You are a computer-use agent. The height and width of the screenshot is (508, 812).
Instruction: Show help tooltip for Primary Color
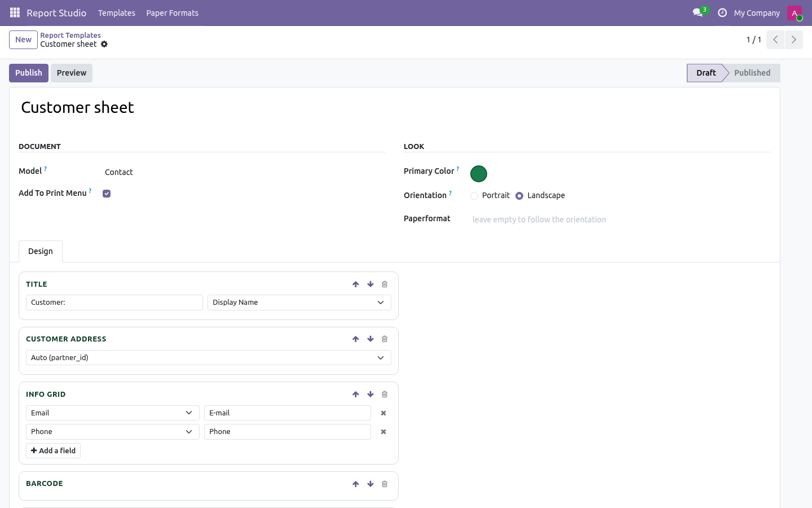(458, 169)
